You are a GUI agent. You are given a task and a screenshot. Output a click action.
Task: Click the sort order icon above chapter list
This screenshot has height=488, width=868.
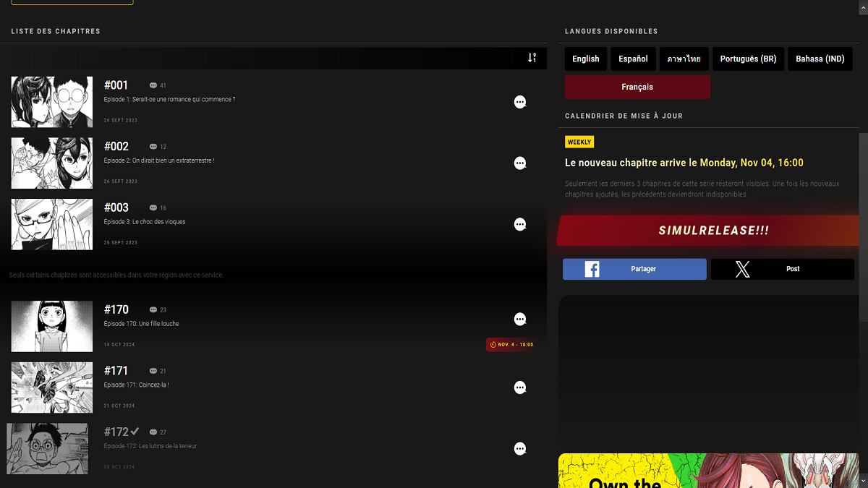(x=532, y=58)
